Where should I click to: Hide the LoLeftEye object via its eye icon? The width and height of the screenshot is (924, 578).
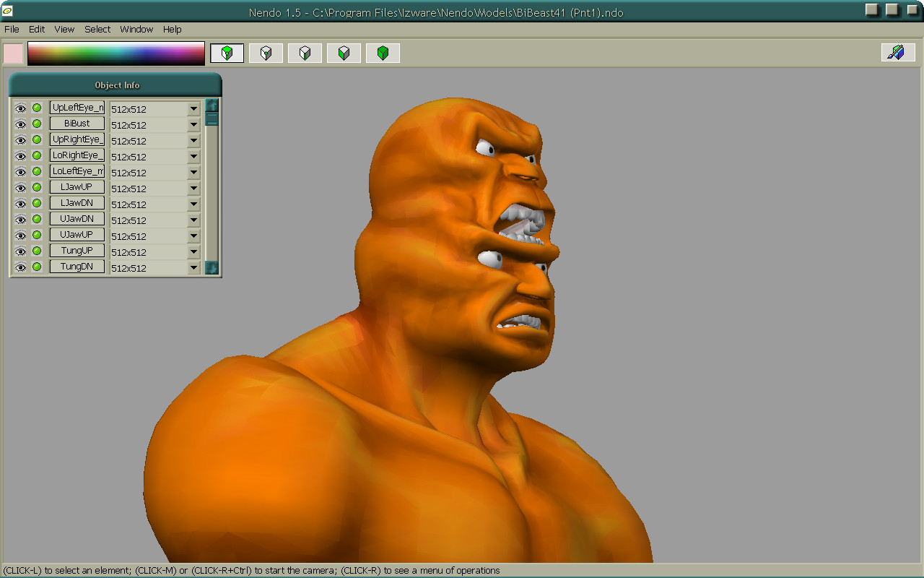(x=21, y=172)
